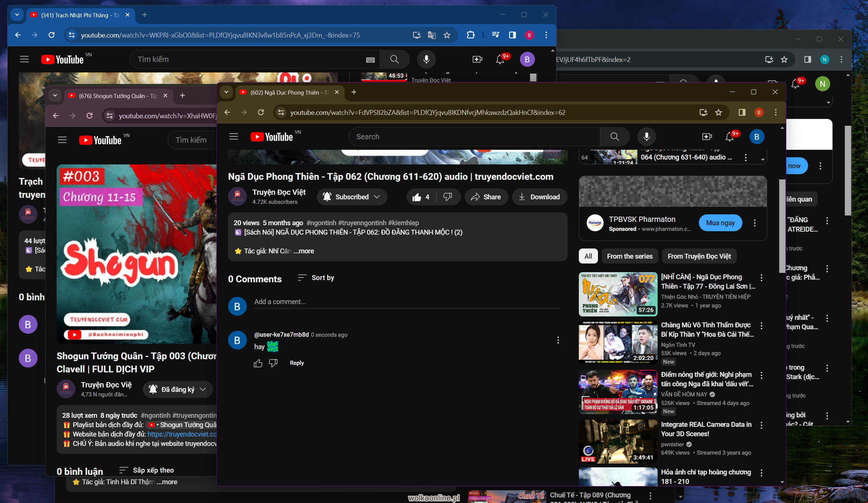This screenshot has height=503, width=868.
Task: Reply to the hay comment
Action: coord(297,363)
